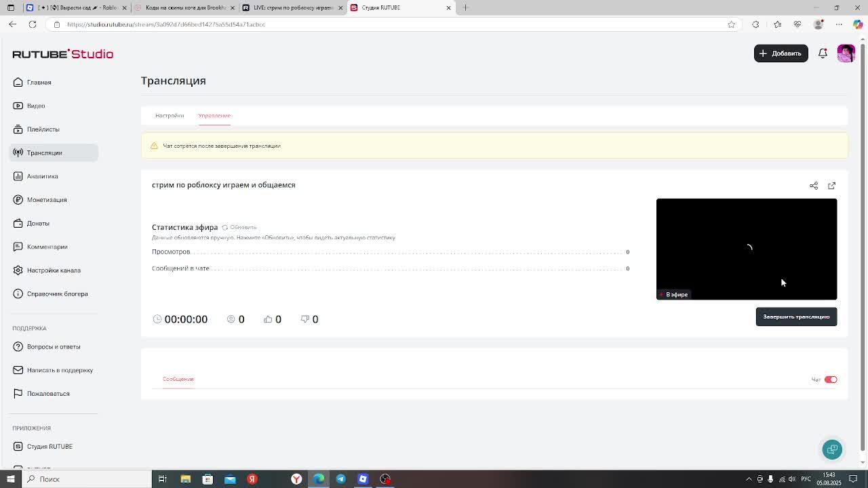Click the Windows taskbar Поиск box

[87, 479]
